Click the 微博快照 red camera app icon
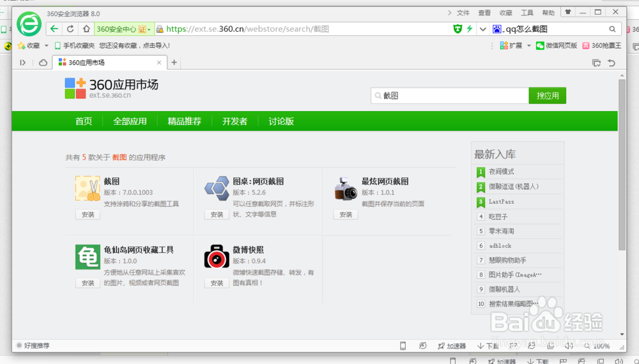Image resolution: width=639 pixels, height=364 pixels. pos(217,257)
